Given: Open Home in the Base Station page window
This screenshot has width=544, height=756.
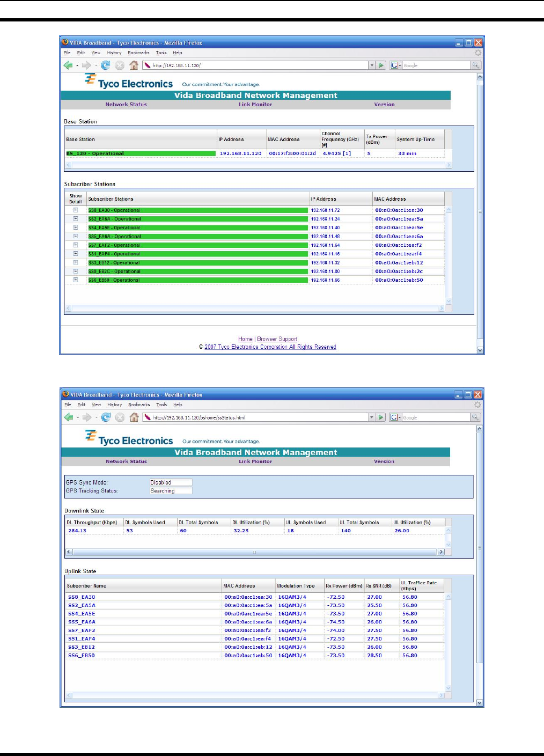Looking at the screenshot, I should pos(134,65).
